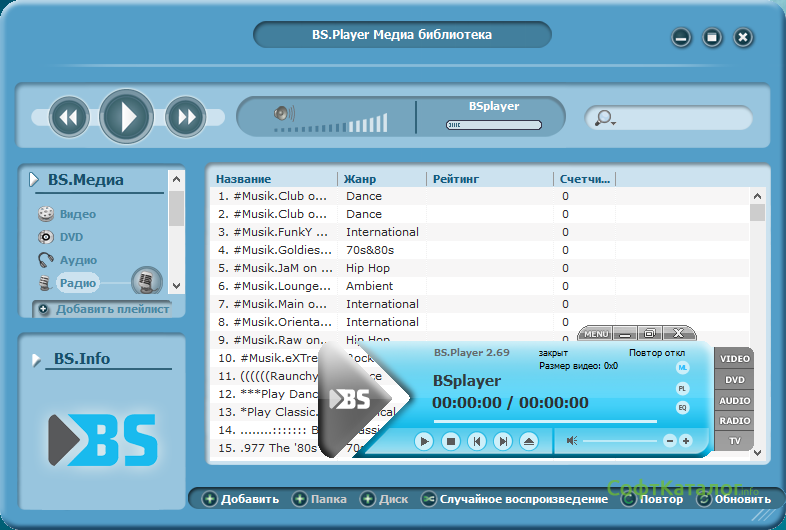Collapse the BS.Медиа panel triangle
The image size is (786, 530).
coord(34,180)
